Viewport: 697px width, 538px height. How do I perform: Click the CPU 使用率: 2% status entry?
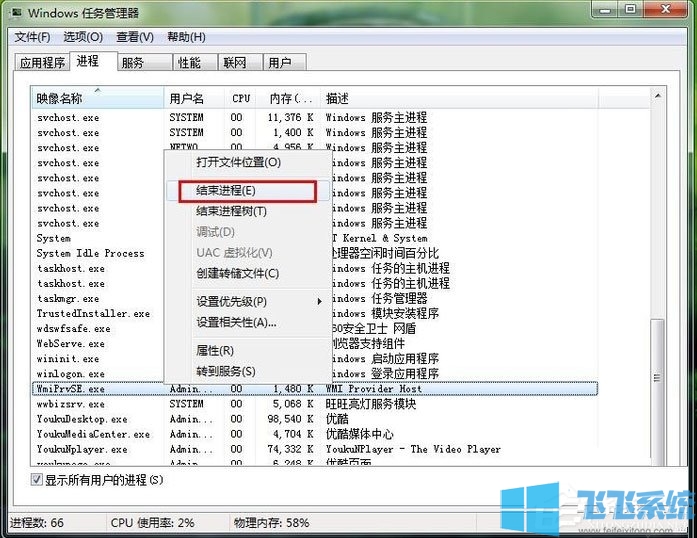[x=152, y=523]
